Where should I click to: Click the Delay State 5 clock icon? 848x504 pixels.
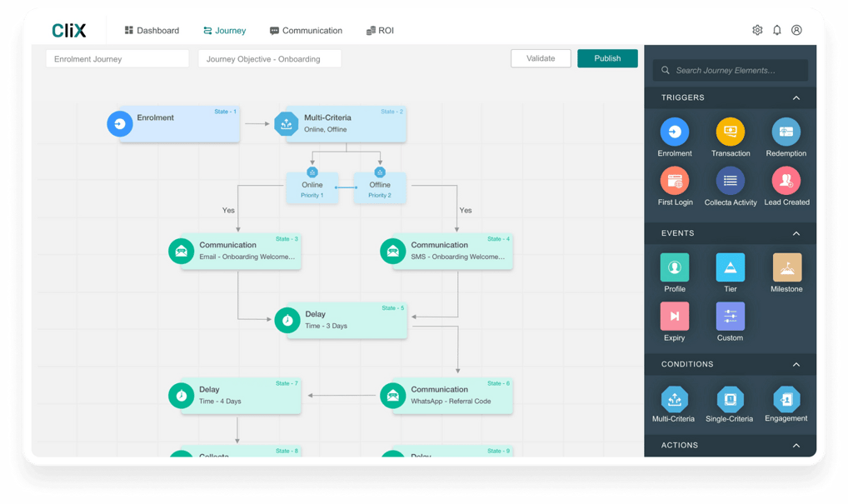click(x=287, y=320)
